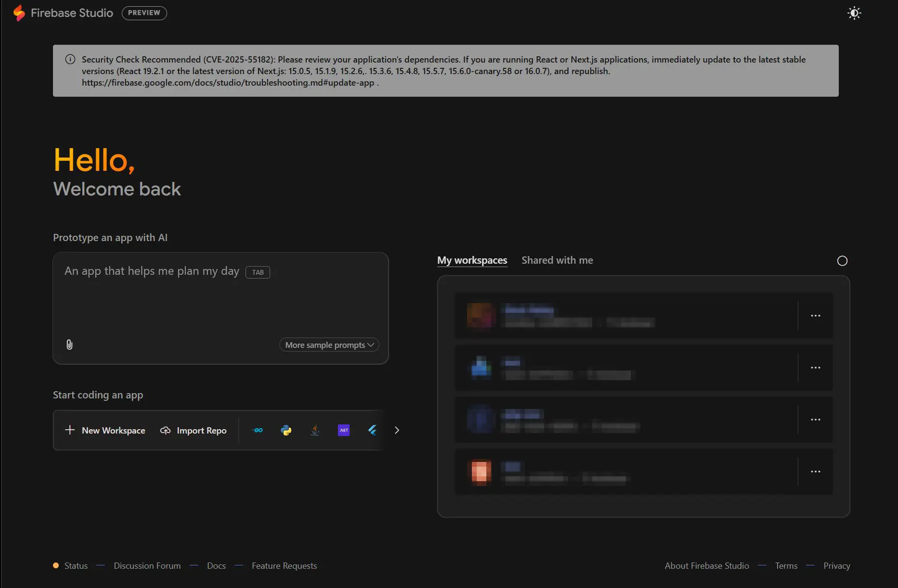Switch to the Shared with me tab
This screenshot has height=588, width=898.
click(x=557, y=260)
